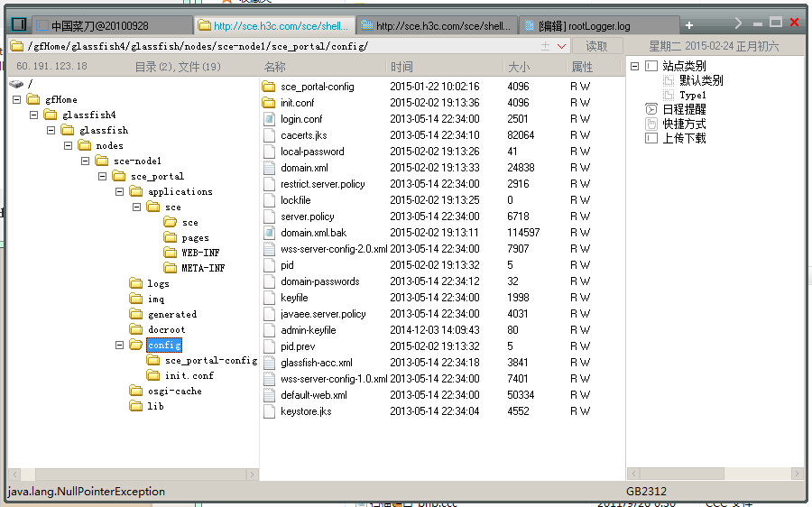Image resolution: width=812 pixels, height=507 pixels.
Task: Select the admin-keyfile entry
Action: [309, 330]
